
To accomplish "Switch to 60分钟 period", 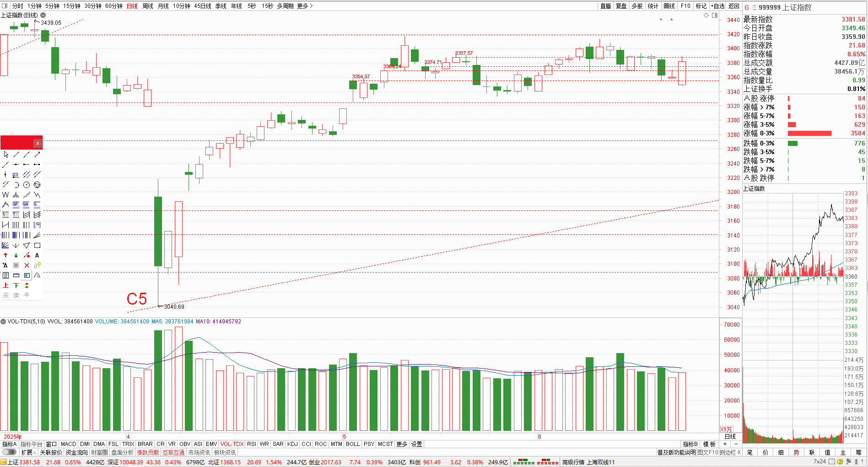I will 114,6.
